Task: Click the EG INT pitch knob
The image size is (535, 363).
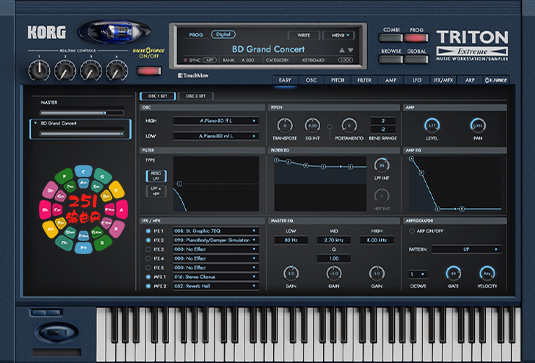Action: (x=313, y=126)
